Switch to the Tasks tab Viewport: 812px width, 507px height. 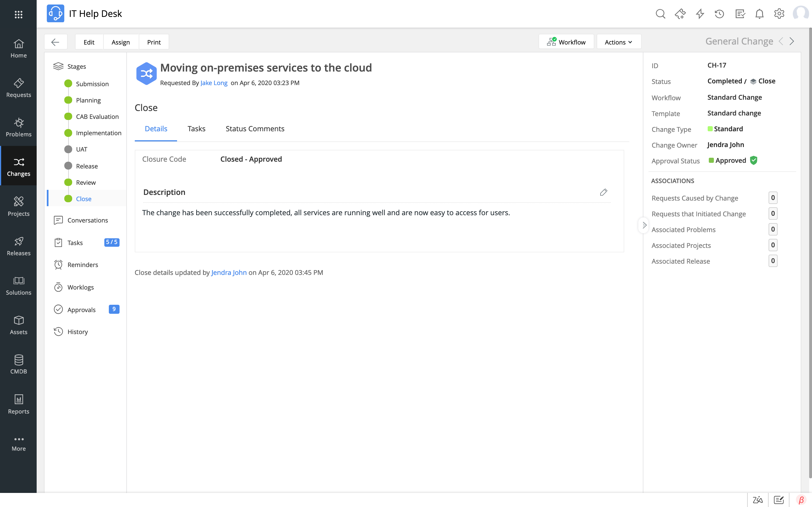[x=197, y=128]
